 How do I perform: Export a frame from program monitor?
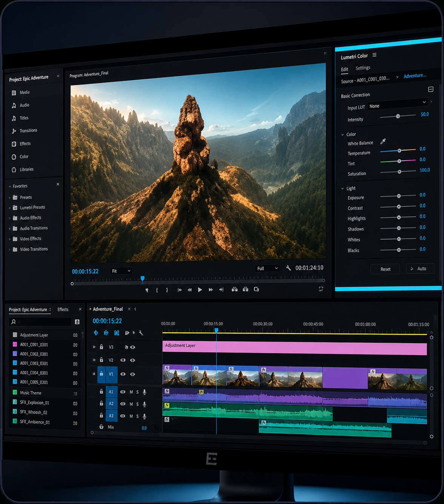(x=257, y=290)
